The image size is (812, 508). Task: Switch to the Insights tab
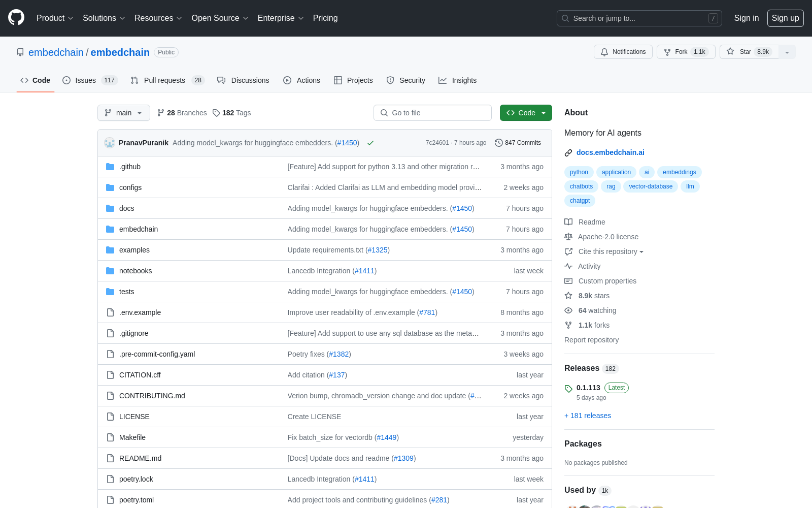457,80
